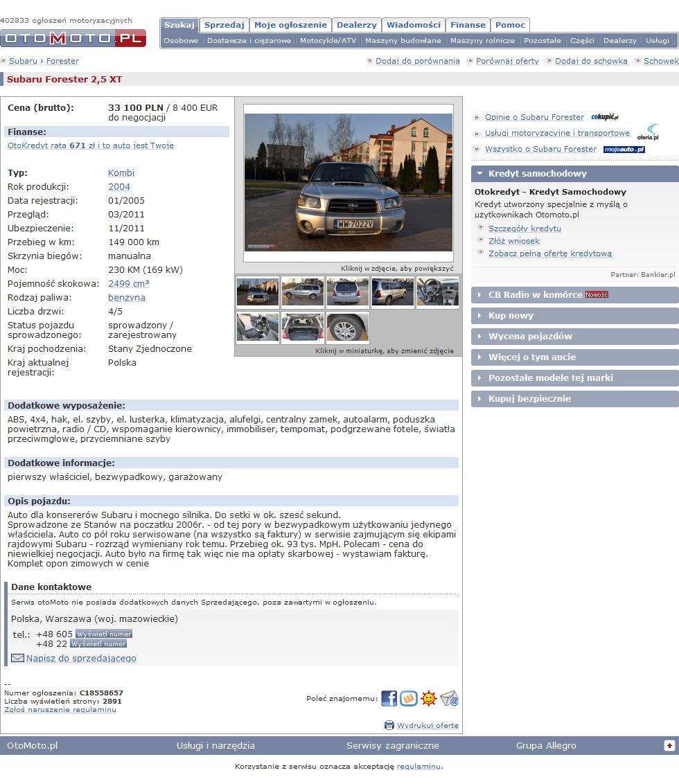Select Motocykle/ATV category
This screenshot has height=784, width=679.
coord(328,40)
